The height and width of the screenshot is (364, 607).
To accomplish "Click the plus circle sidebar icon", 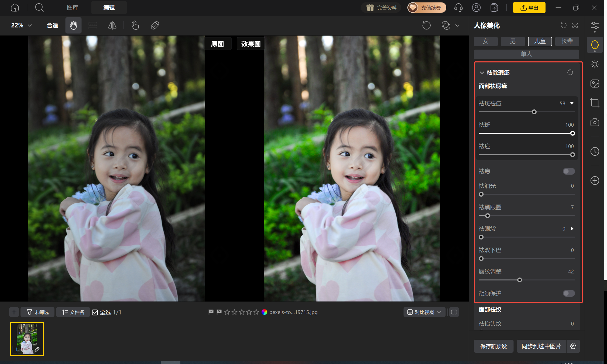I will tap(595, 180).
